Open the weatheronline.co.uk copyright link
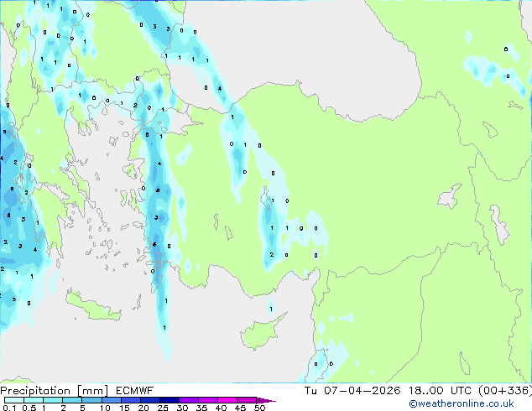532x411 pixels. pyautogui.click(x=461, y=403)
